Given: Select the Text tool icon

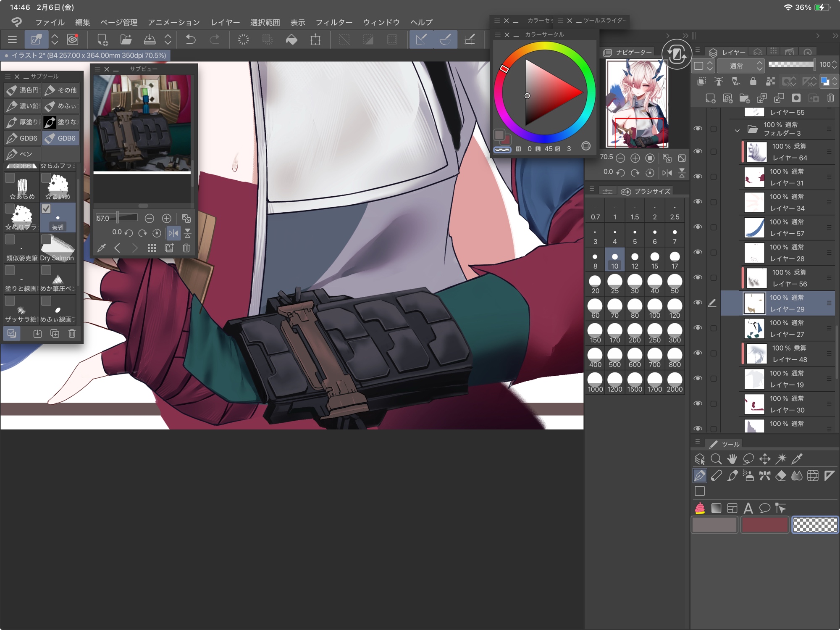Looking at the screenshot, I should 748,508.
